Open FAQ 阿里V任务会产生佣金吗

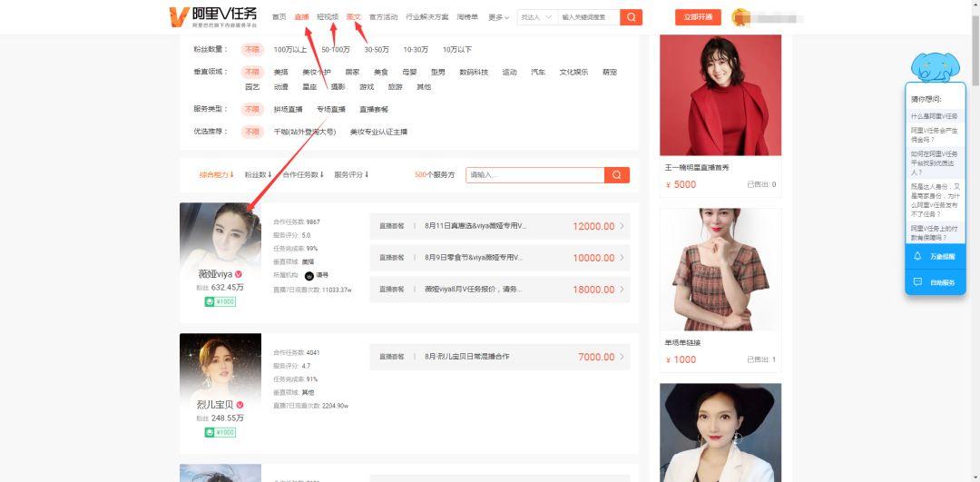(935, 135)
